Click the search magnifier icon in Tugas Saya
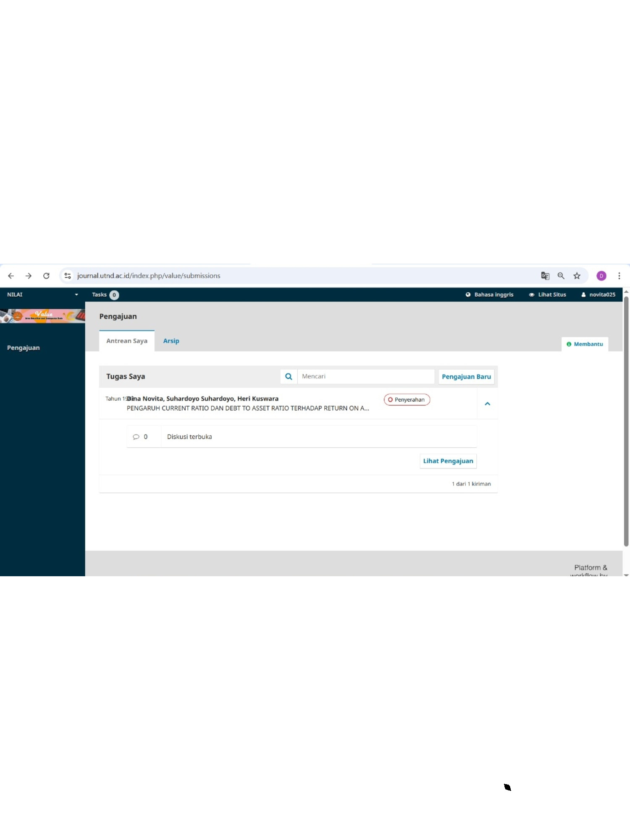Viewport: 630px width, 840px height. (289, 376)
